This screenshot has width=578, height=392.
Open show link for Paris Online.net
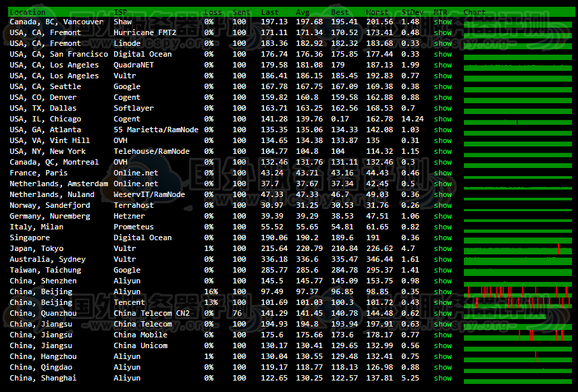(443, 173)
